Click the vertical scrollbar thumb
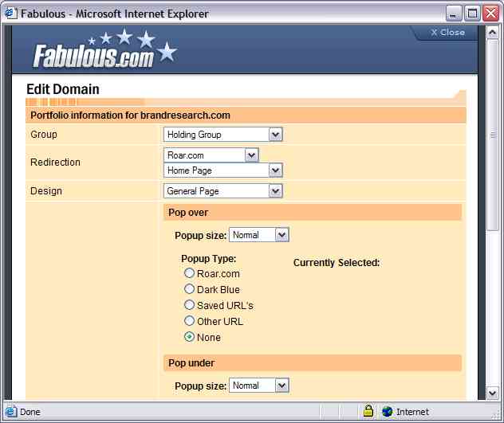This screenshot has height=423, width=504. pyautogui.click(x=492, y=135)
